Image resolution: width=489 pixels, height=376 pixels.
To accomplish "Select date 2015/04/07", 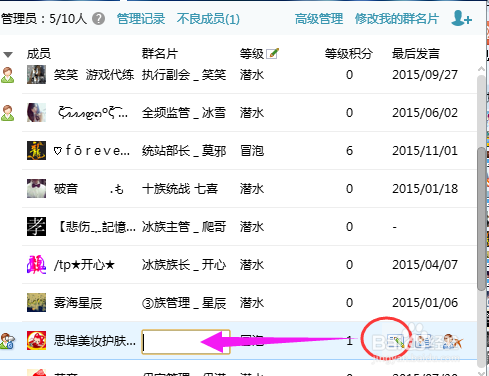I will (425, 265).
